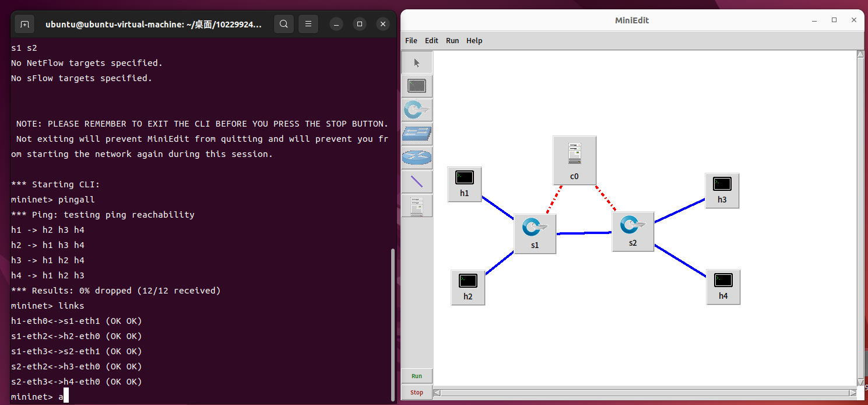This screenshot has height=405, width=868.
Task: Click 'h1-eth0<->s1-eth1 (OK OK)' line
Action: tap(76, 321)
